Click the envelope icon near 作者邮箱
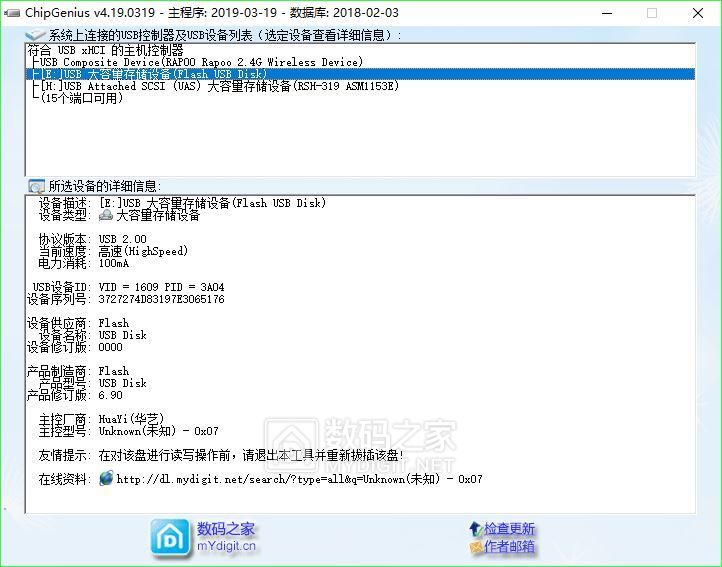The image size is (722, 567). coord(476,547)
